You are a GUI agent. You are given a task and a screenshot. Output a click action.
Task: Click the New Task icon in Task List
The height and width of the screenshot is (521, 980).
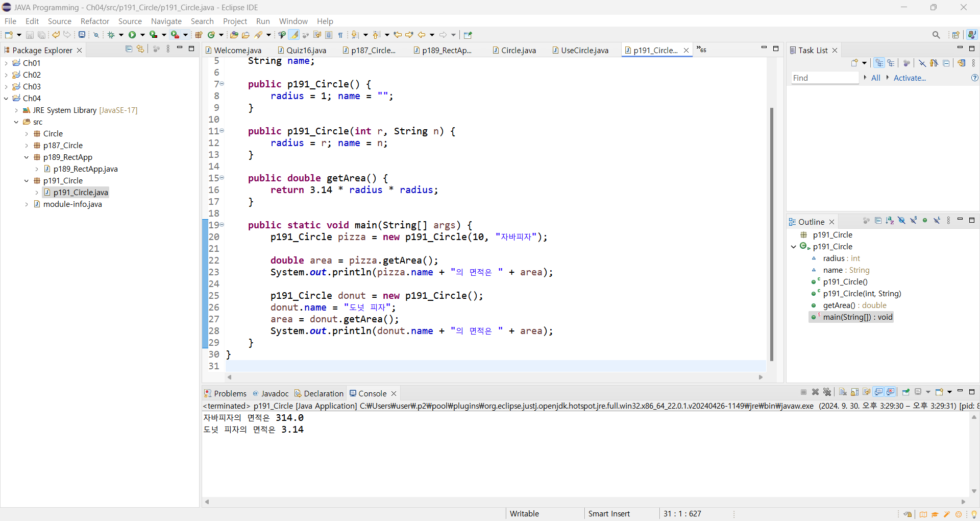[x=855, y=63]
